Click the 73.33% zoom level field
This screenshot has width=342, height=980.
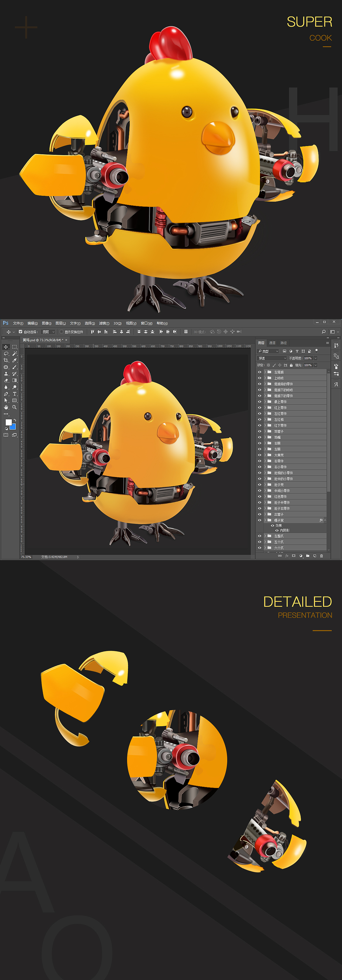(26, 557)
